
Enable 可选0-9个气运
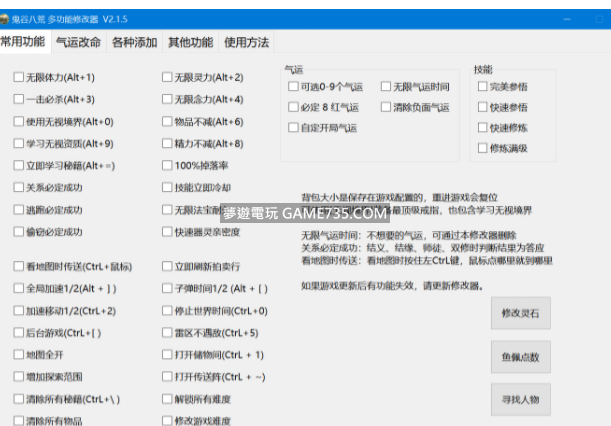pos(293,86)
